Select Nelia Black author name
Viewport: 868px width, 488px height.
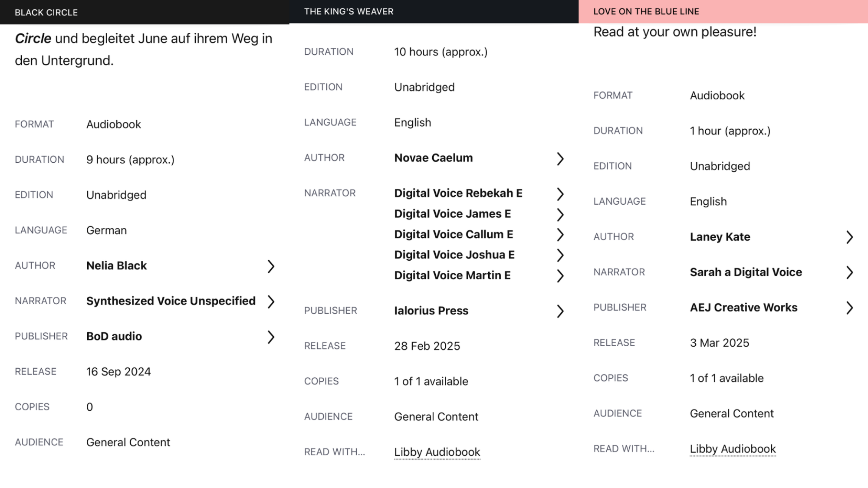(x=116, y=266)
